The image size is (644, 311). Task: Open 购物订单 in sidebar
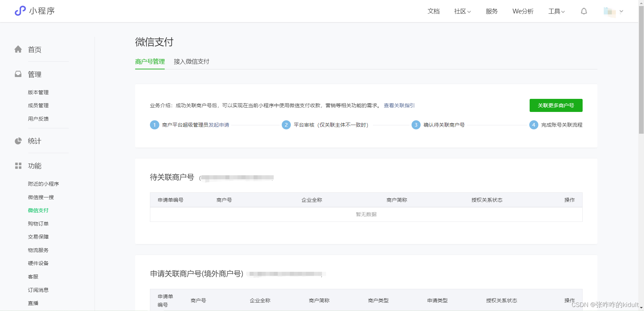pos(38,224)
